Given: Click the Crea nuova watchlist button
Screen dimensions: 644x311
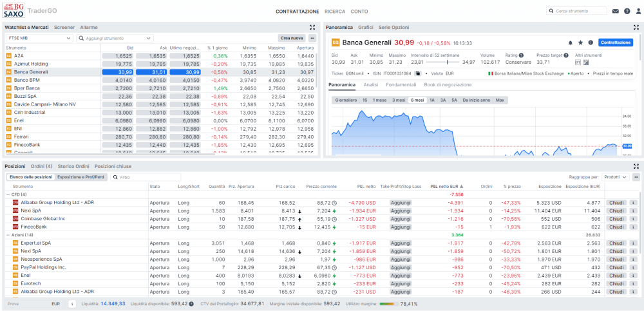Looking at the screenshot, I should click(x=292, y=38).
